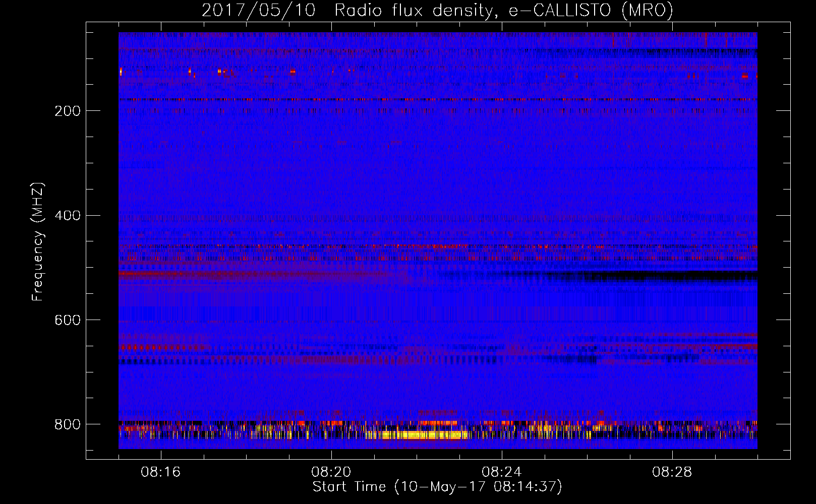The width and height of the screenshot is (816, 504).
Task: Click the 200 frequency tick label
Action: pyautogui.click(x=68, y=111)
